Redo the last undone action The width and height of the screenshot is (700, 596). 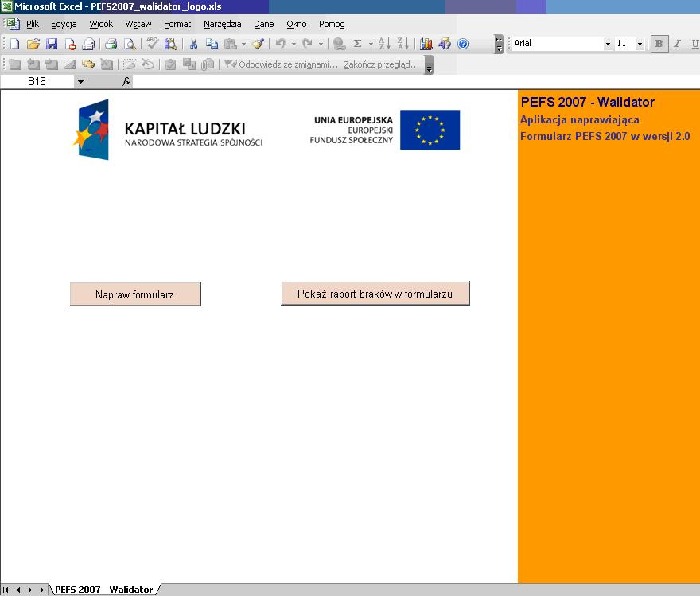[307, 44]
